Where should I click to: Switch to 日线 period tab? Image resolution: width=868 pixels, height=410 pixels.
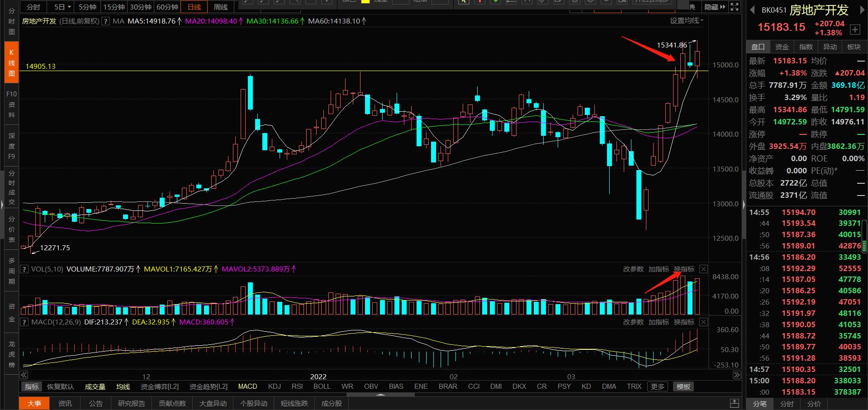pos(194,7)
